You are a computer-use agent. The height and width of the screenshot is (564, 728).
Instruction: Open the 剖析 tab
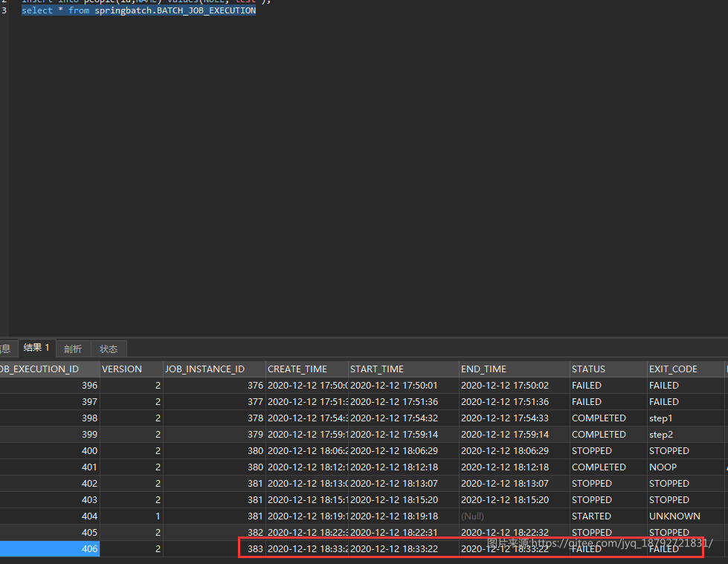(73, 349)
